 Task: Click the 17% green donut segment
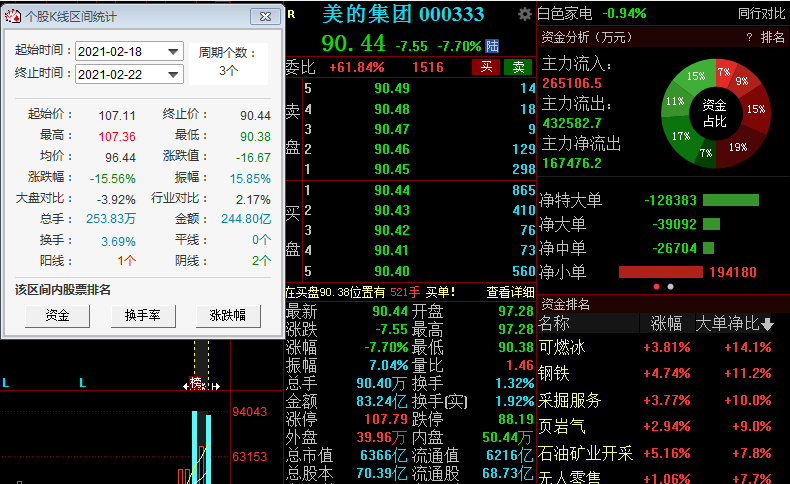pos(681,136)
